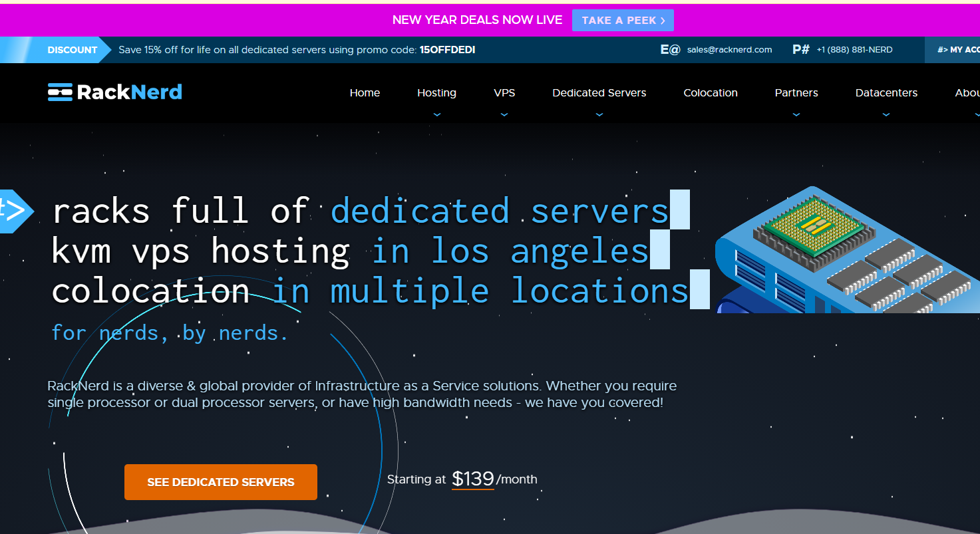The height and width of the screenshot is (534, 980).
Task: Click the 'Starting at' label
Action: pos(416,479)
